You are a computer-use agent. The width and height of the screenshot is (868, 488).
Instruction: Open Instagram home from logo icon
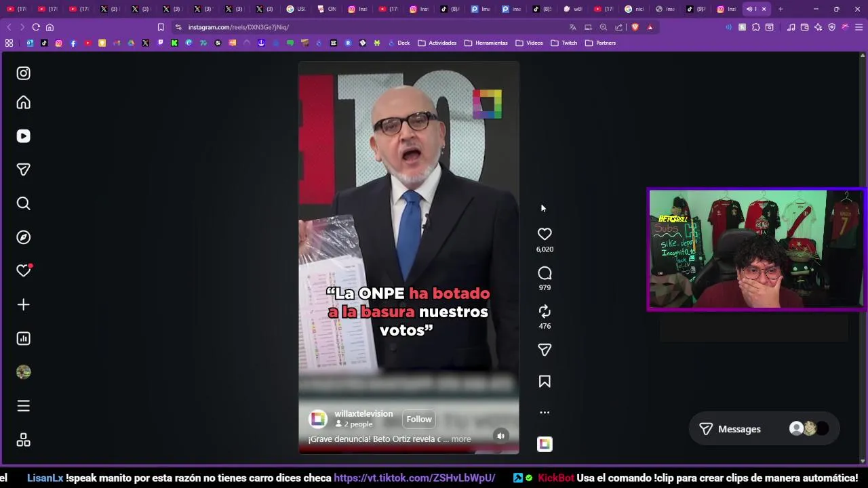[24, 73]
